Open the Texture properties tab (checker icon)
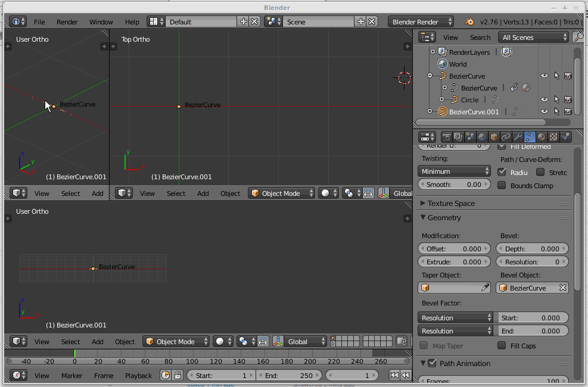The width and height of the screenshot is (588, 387). tap(553, 136)
